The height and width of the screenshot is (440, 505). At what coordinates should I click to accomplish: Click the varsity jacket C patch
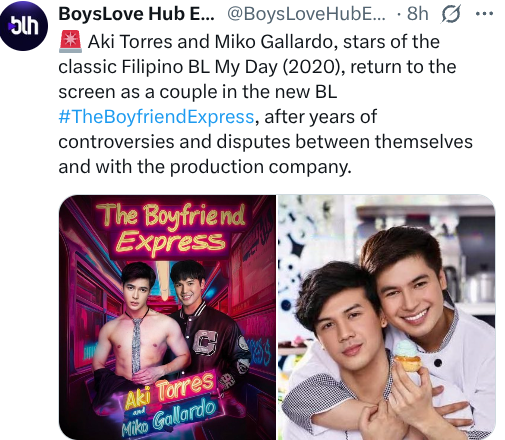[x=206, y=343]
